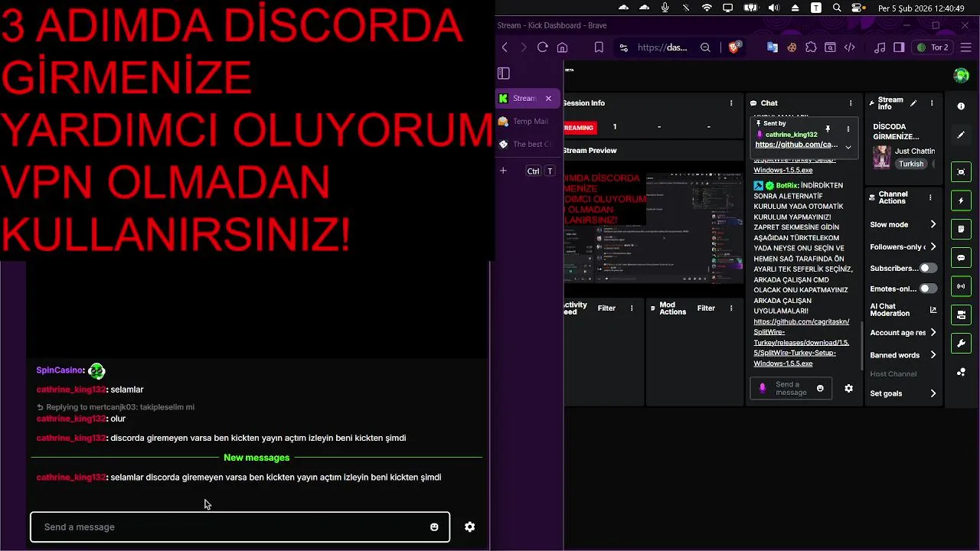Open Chat panel three-dot menu
This screenshot has height=551, width=980.
pos(851,103)
